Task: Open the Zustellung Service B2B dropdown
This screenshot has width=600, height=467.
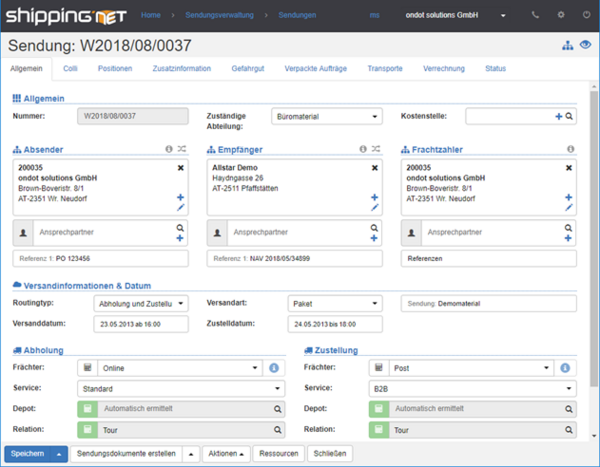Action: [x=472, y=388]
